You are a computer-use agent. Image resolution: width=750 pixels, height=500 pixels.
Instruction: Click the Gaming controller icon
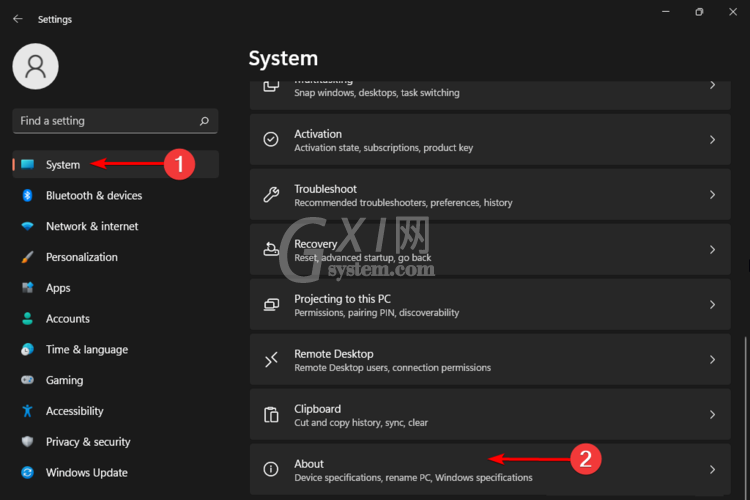tap(27, 380)
